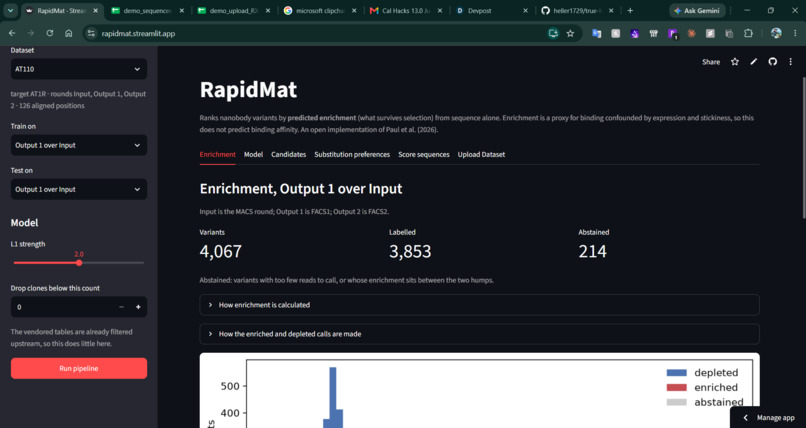Adjust the L1 strength slider handle
806x428 pixels.
click(79, 263)
